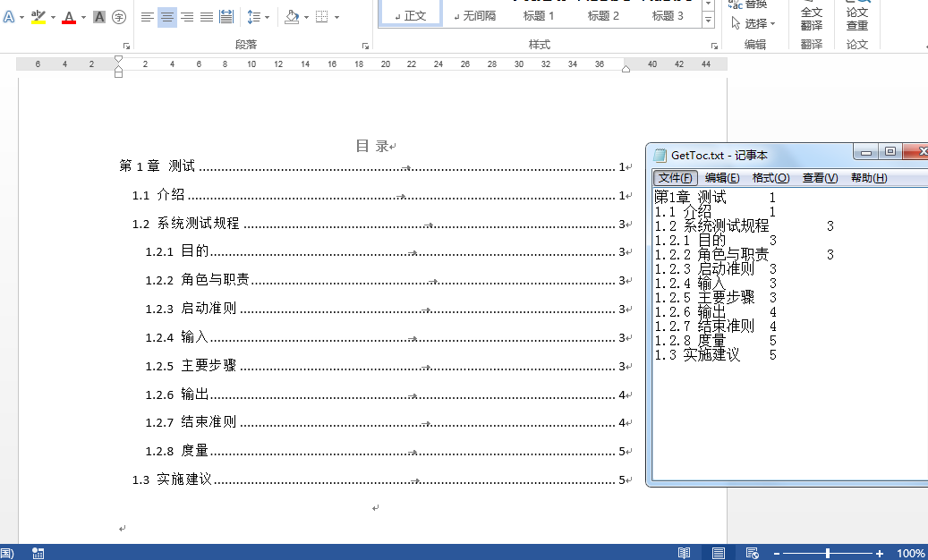Image resolution: width=928 pixels, height=560 pixels.
Task: Click the left indent square marker on ruler
Action: [118, 74]
